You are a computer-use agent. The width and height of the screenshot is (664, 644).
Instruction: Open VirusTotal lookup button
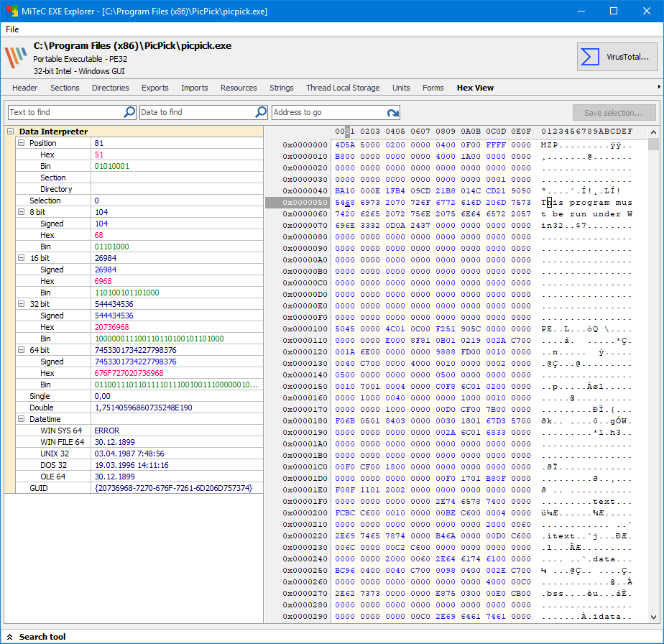pos(617,57)
